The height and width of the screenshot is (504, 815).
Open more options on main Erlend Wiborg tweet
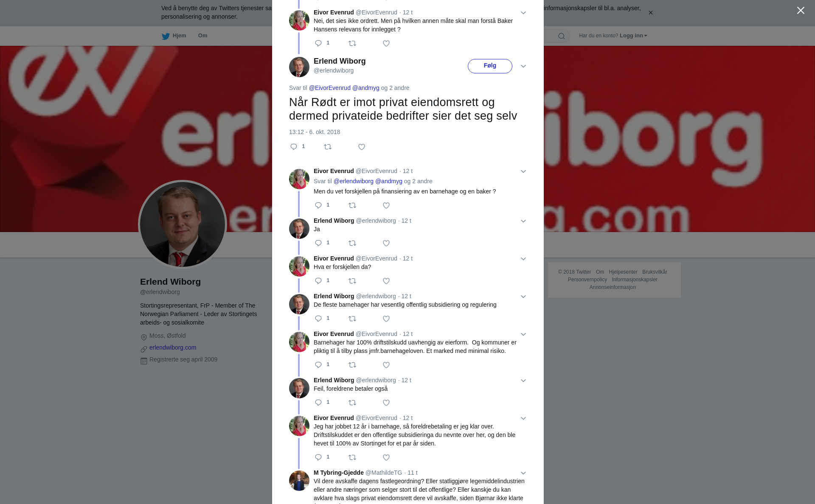[523, 66]
